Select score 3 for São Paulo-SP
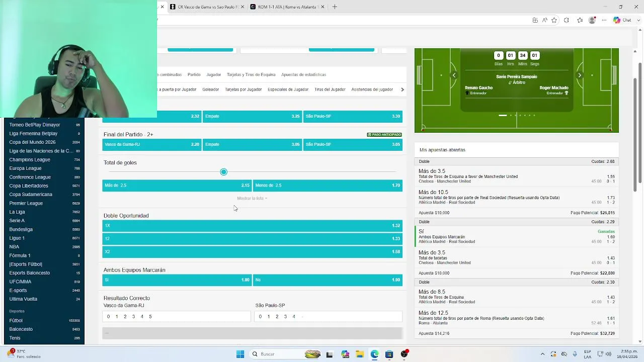 (285, 316)
